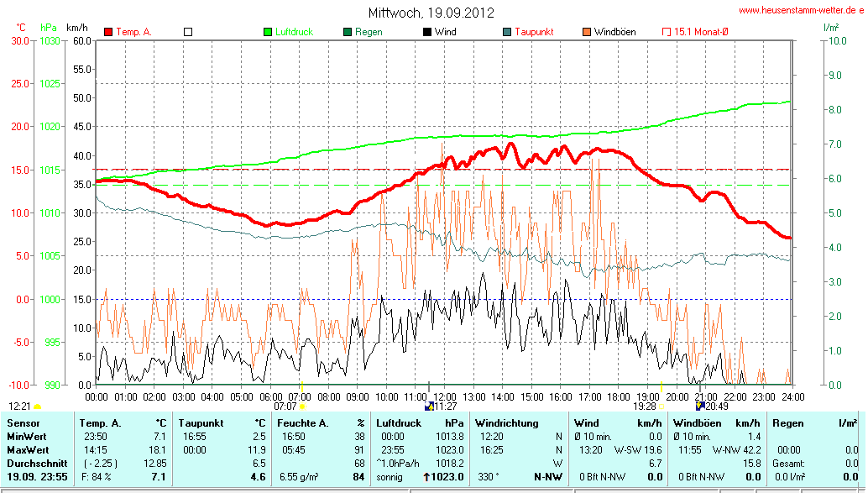Screen dimensions: 868x493
Task: Click the chart title Mittwoch, 19.09.2012
Action: tap(431, 13)
